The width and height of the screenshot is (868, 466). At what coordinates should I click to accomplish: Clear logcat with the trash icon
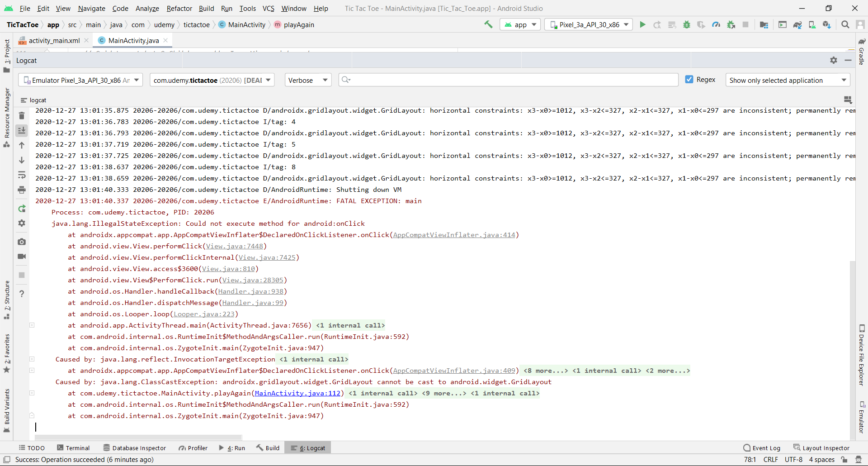(x=22, y=116)
